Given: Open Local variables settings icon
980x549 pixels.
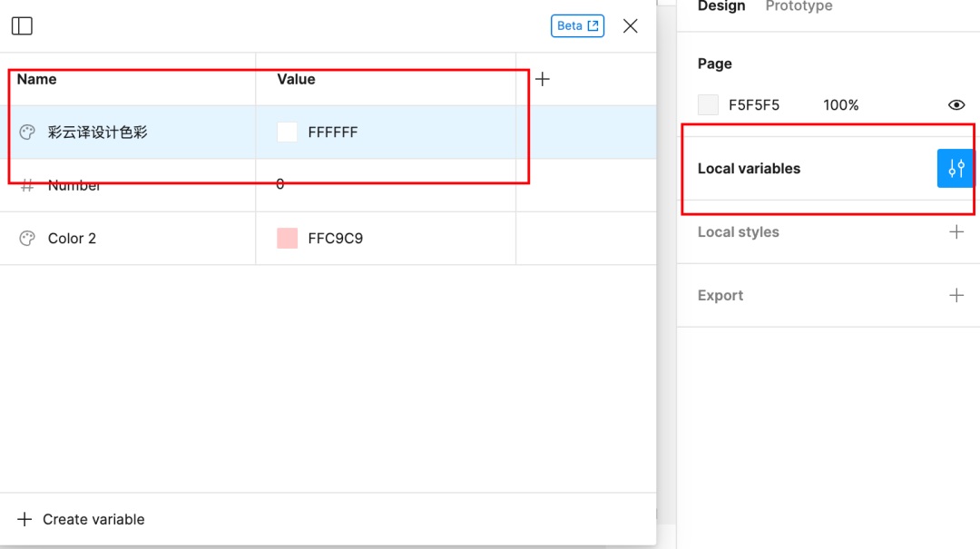Looking at the screenshot, I should (955, 169).
